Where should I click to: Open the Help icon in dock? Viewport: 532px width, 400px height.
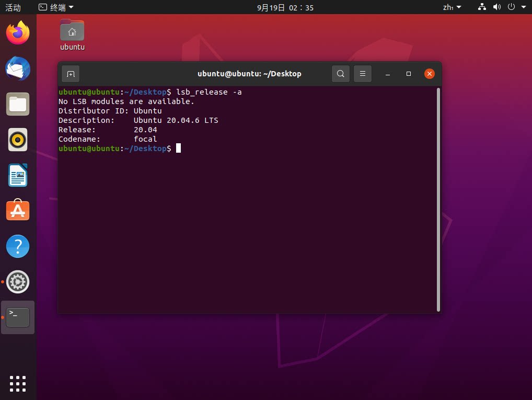(18, 246)
